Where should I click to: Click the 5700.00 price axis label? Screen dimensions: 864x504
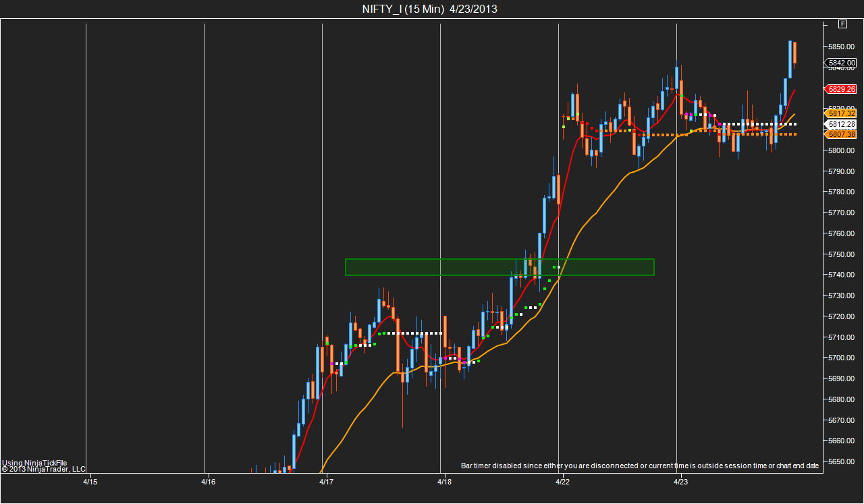click(842, 358)
